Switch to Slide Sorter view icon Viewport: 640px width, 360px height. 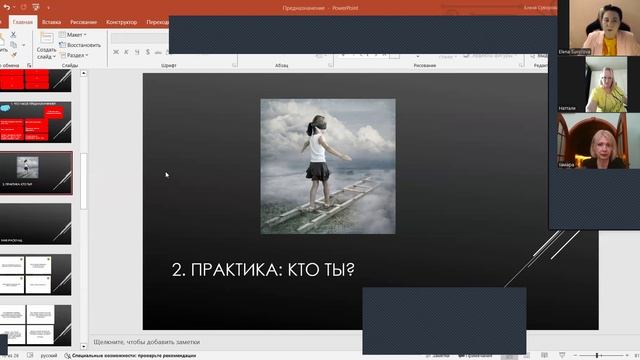(527, 356)
